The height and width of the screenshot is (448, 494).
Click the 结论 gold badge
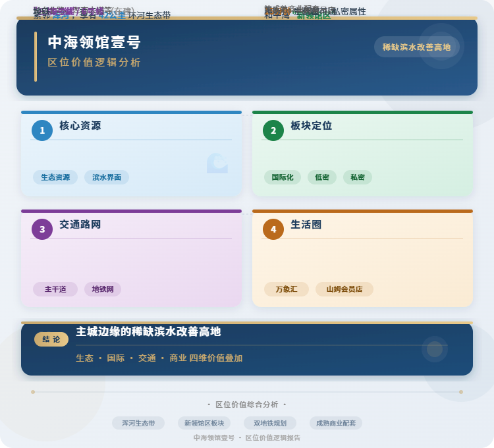51,339
